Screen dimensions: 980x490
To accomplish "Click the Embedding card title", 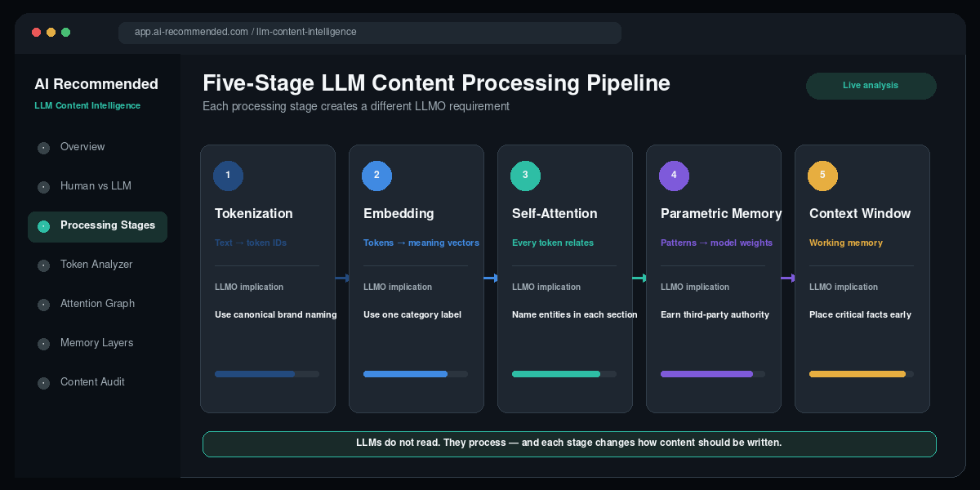I will point(399,214).
